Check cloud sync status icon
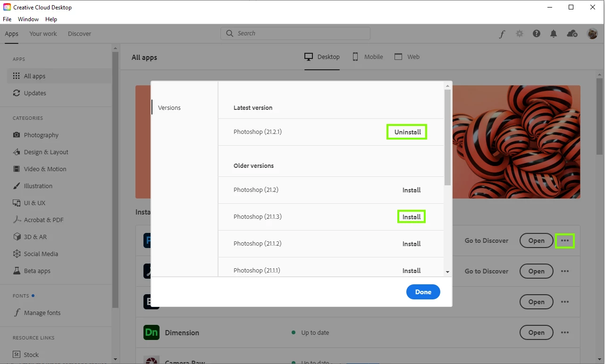Image resolution: width=605 pixels, height=364 pixels. [572, 34]
